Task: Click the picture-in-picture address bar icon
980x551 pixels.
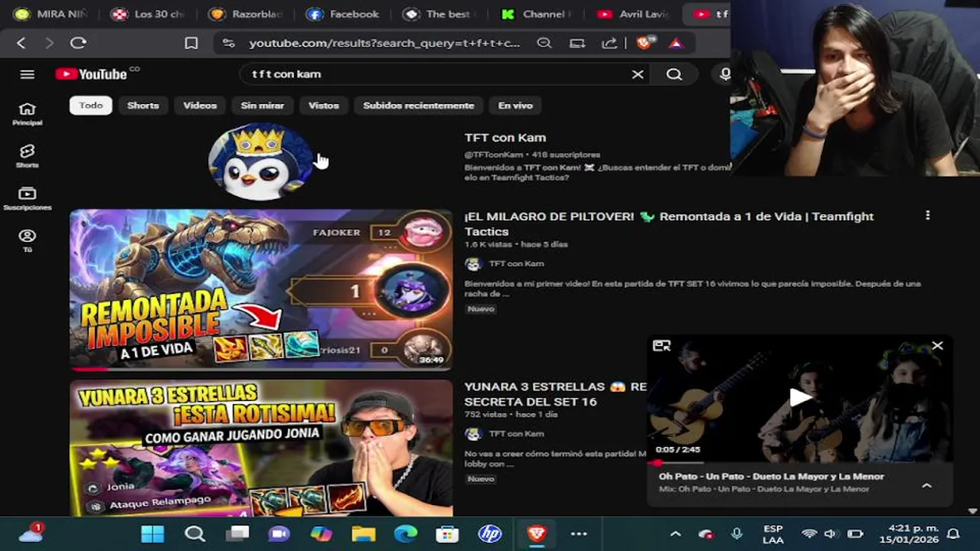Action: [577, 44]
